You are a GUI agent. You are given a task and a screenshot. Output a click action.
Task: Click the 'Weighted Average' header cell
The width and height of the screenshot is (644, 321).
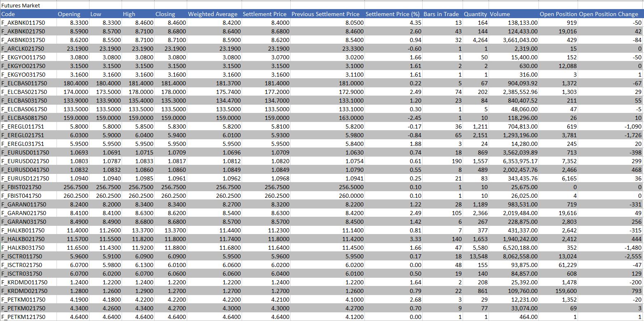[214, 14]
